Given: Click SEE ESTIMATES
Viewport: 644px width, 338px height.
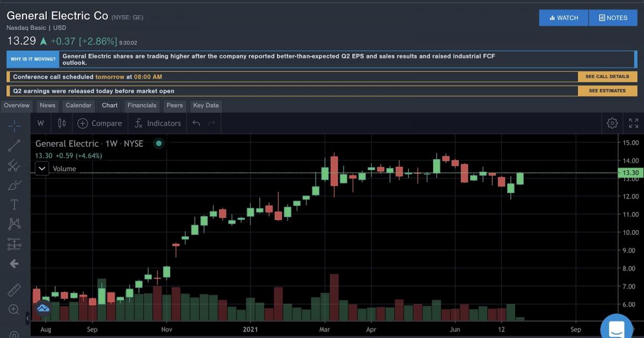Looking at the screenshot, I should pyautogui.click(x=608, y=91).
